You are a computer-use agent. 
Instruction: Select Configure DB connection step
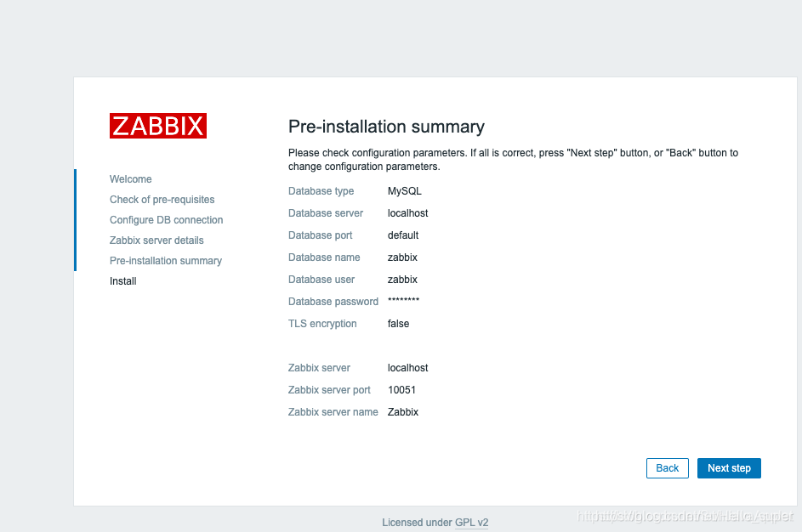pos(166,220)
